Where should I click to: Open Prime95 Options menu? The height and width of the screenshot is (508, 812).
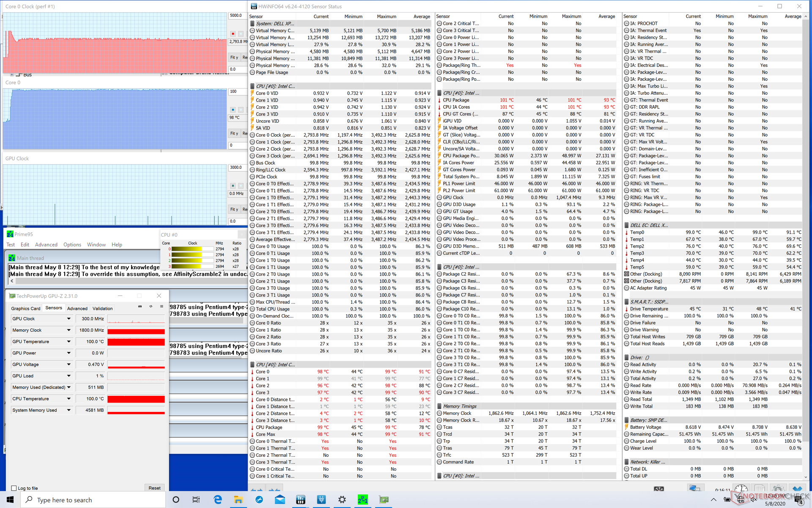coord(72,245)
